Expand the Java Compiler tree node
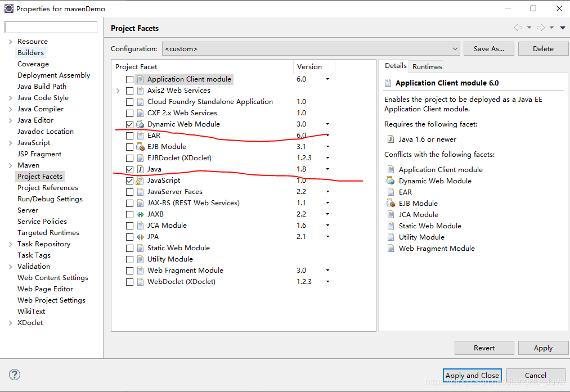 coord(11,109)
